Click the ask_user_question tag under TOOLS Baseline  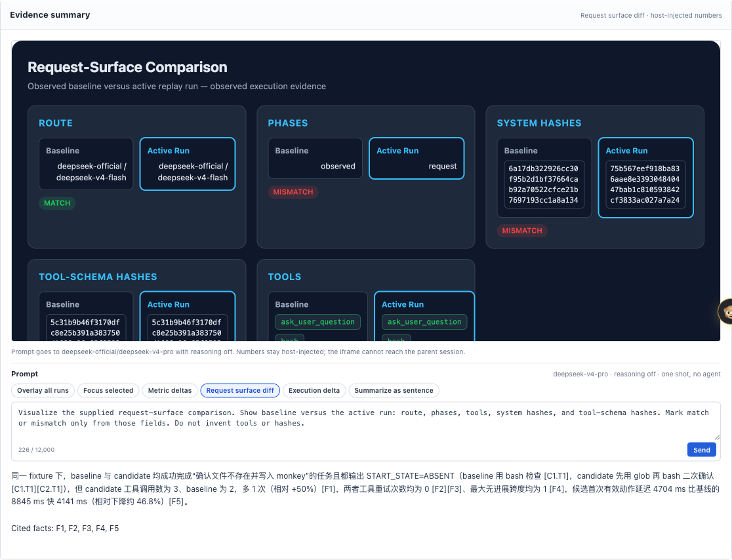tap(317, 322)
